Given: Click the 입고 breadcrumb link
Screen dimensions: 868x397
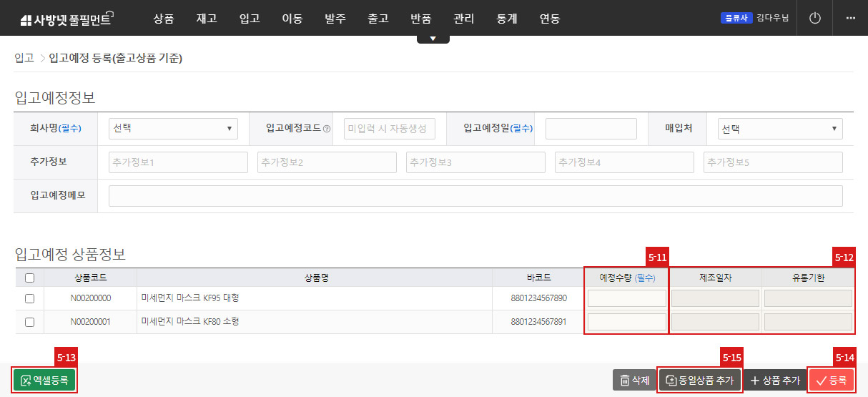Looking at the screenshot, I should [x=24, y=58].
